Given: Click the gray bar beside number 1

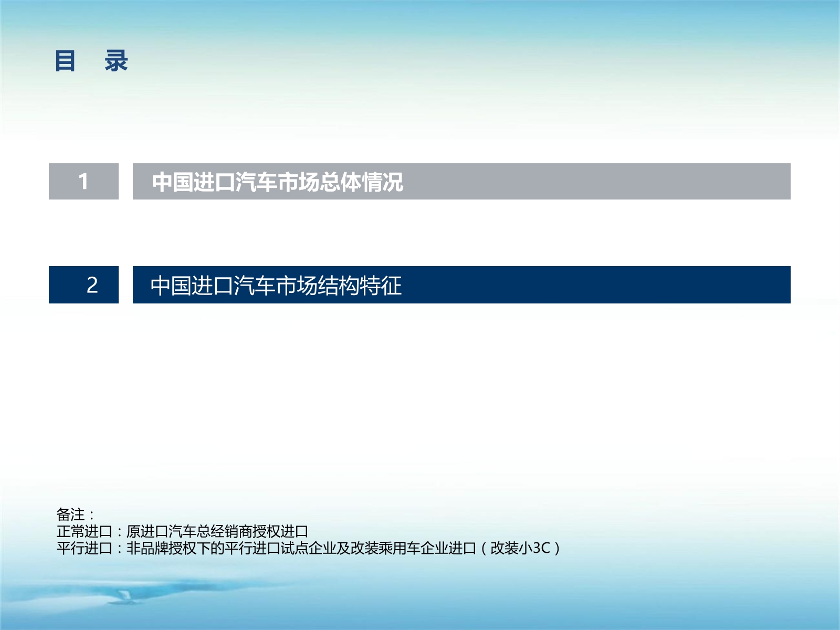Looking at the screenshot, I should click(462, 181).
